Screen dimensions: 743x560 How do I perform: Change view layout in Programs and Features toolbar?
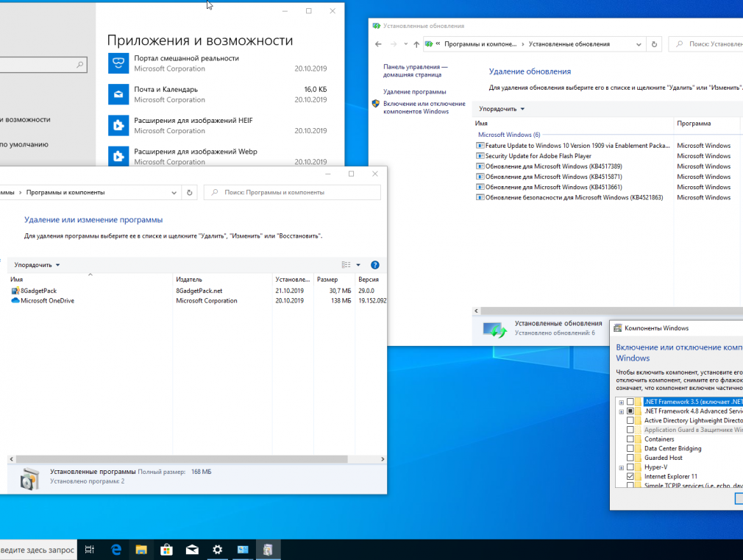pos(346,265)
